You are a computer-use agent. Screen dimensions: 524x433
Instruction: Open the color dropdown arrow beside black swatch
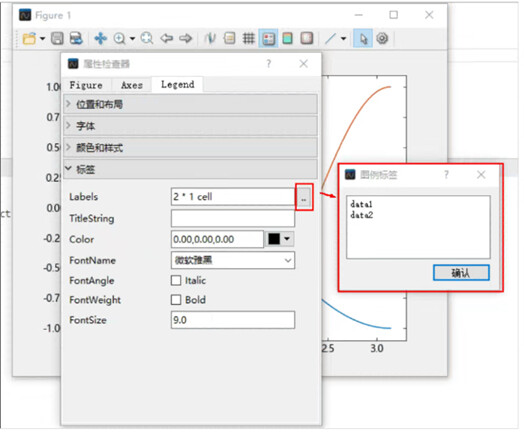(x=287, y=239)
